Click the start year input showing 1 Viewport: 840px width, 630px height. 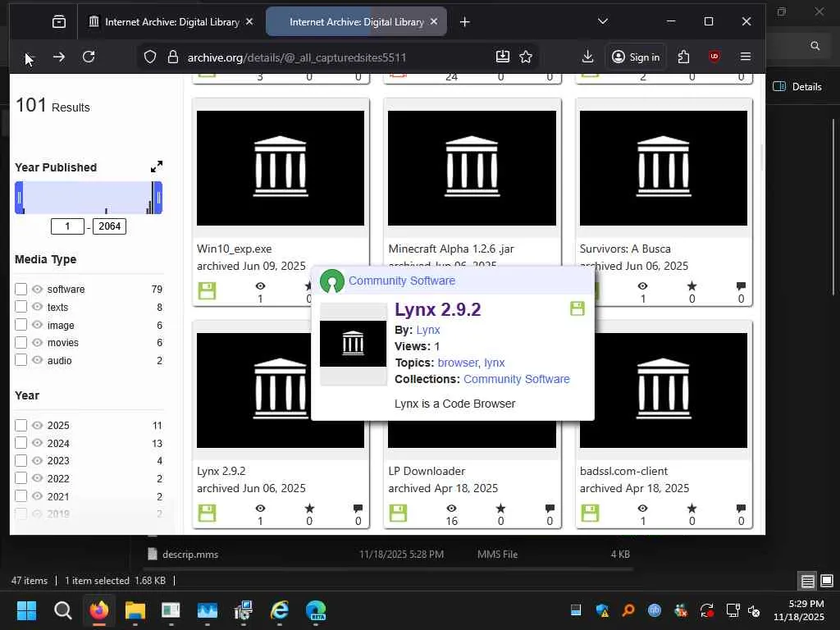pos(67,226)
